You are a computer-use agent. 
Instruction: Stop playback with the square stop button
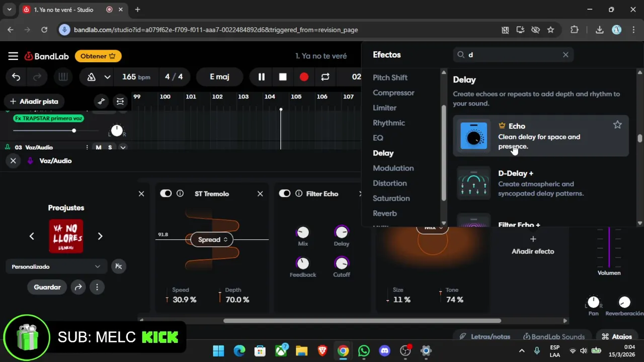(x=283, y=77)
